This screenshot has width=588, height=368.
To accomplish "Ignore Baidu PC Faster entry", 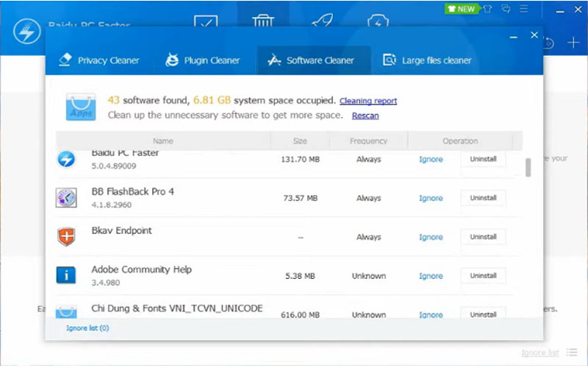I will (x=431, y=159).
